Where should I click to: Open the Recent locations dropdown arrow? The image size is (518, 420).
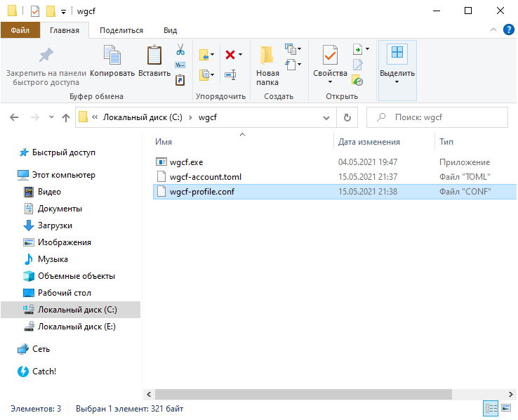pyautogui.click(x=51, y=117)
